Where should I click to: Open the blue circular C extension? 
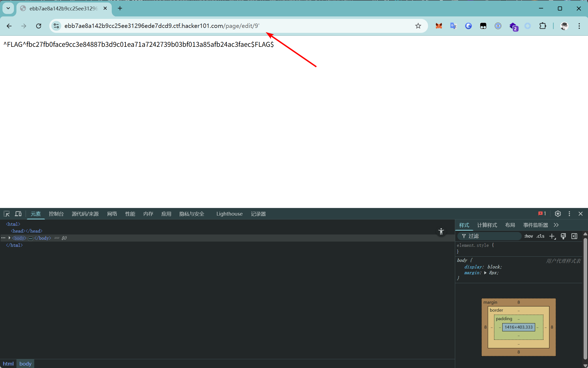pos(468,26)
